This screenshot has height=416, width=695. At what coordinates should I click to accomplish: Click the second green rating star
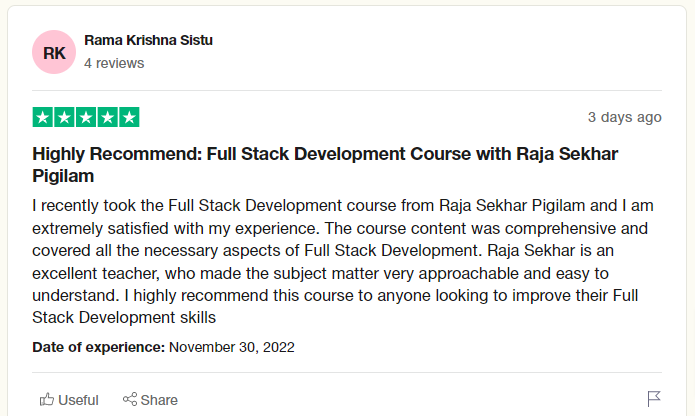pos(64,117)
